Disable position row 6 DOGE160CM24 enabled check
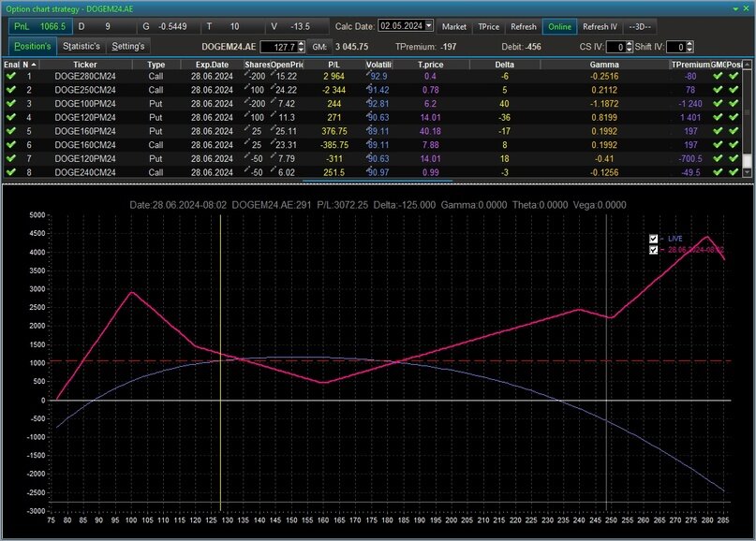 (x=10, y=144)
